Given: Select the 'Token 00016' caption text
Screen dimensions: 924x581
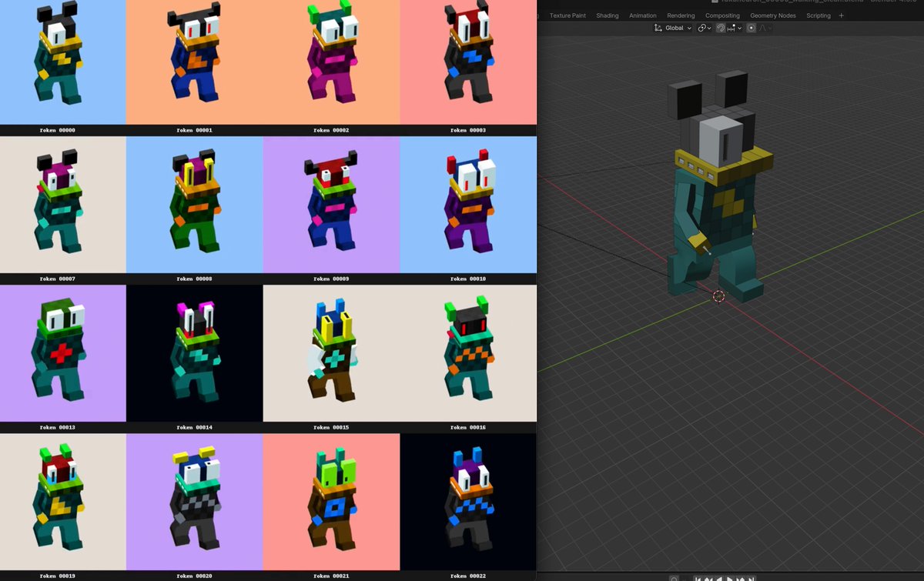Looking at the screenshot, I should tap(468, 427).
